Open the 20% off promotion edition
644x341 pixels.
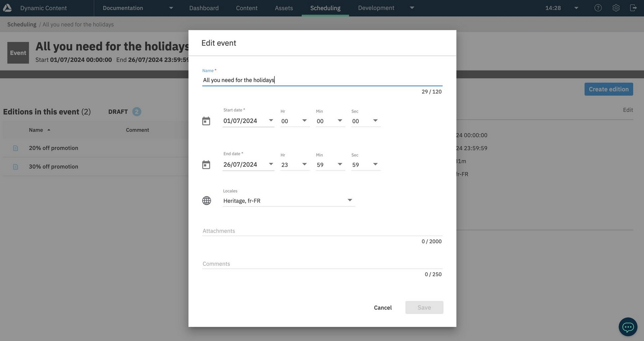coord(53,148)
